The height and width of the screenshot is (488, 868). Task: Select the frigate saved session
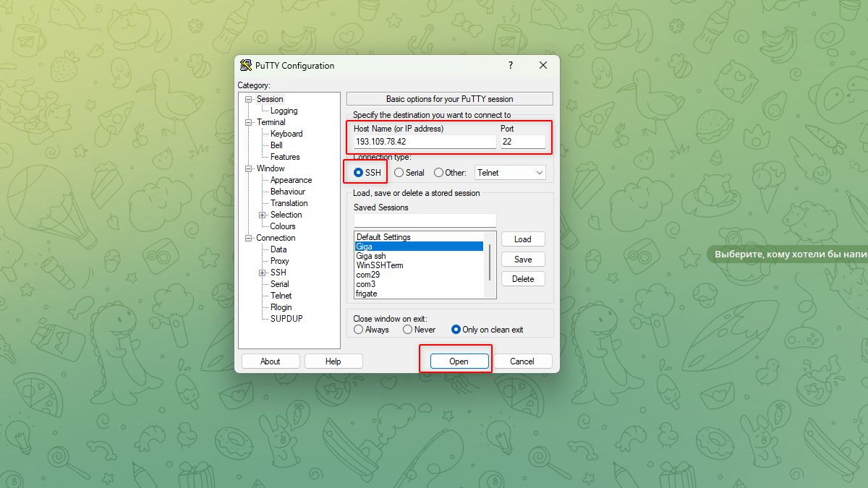coord(419,294)
